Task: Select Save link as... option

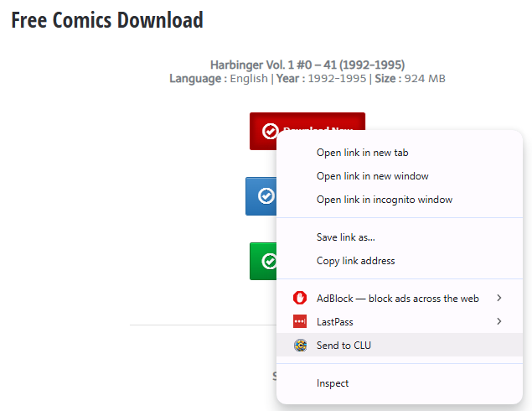Action: (x=400, y=237)
